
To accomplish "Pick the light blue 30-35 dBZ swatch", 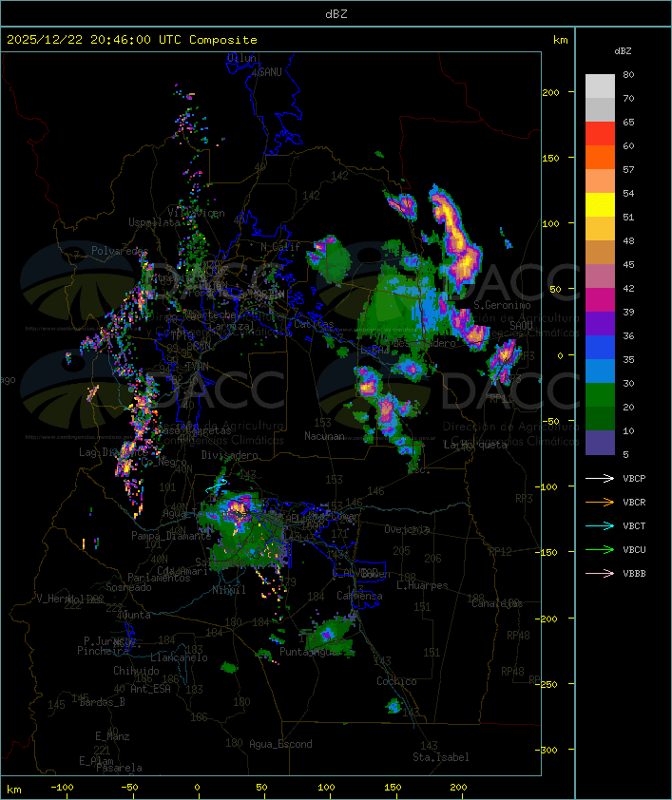I will pos(600,371).
